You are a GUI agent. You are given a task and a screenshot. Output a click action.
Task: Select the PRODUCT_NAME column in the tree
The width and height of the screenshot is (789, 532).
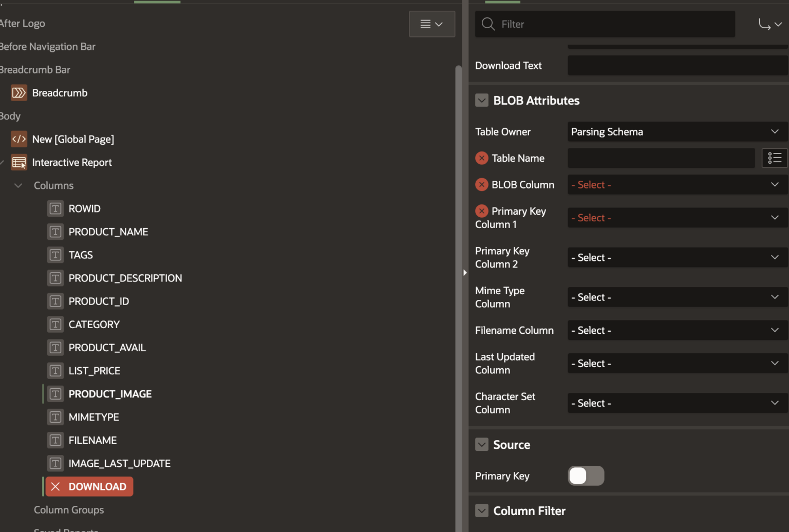[x=108, y=232]
